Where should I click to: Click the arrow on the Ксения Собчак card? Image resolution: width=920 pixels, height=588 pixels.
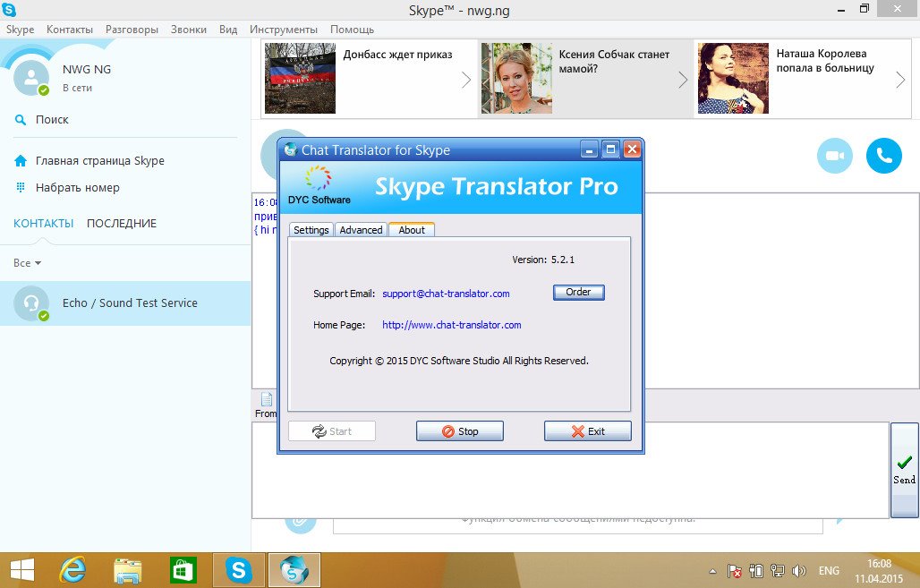tap(682, 80)
